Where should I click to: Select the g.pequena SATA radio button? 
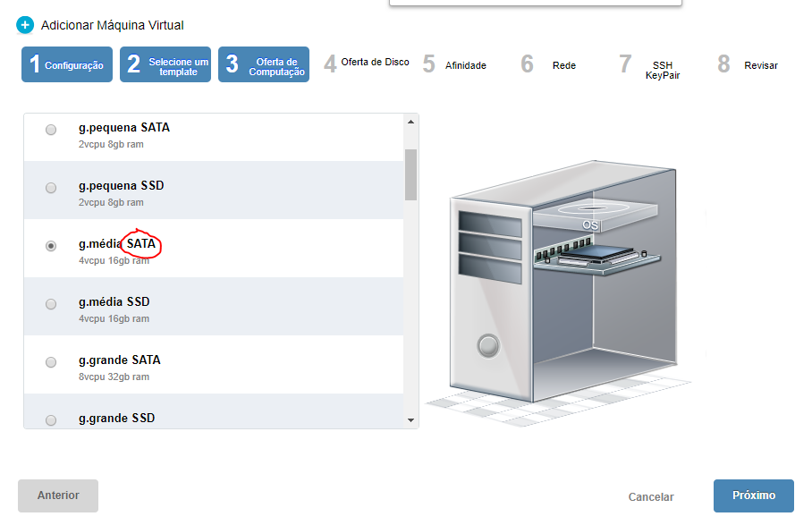(x=51, y=130)
